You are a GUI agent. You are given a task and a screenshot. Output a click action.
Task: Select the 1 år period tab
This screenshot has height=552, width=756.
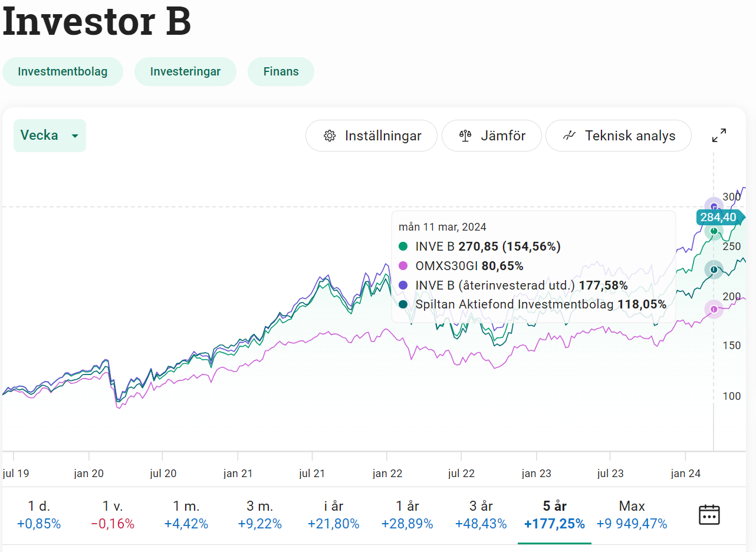coord(407,514)
